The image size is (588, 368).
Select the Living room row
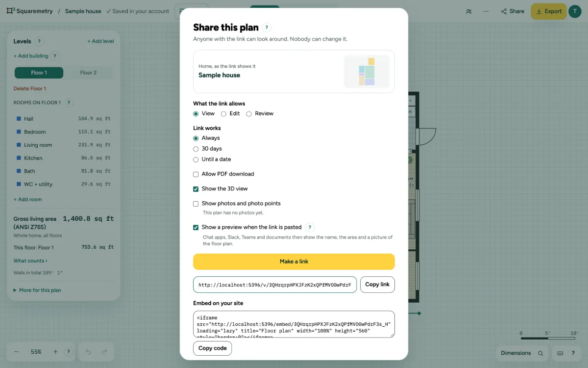[x=64, y=145]
